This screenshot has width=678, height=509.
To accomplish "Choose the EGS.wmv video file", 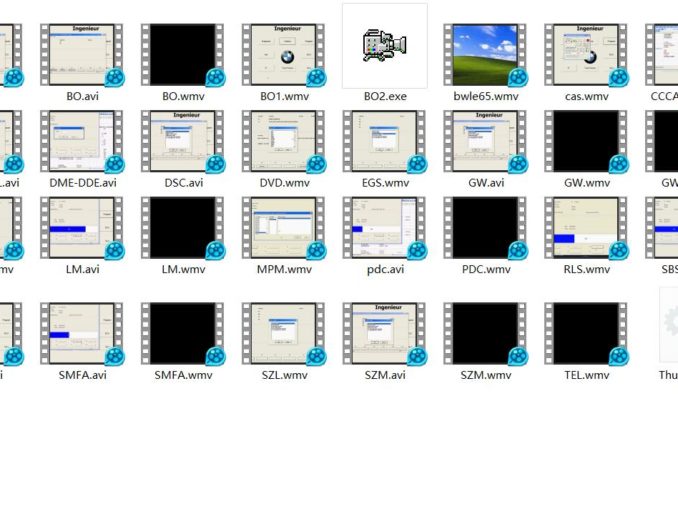I will (x=385, y=141).
